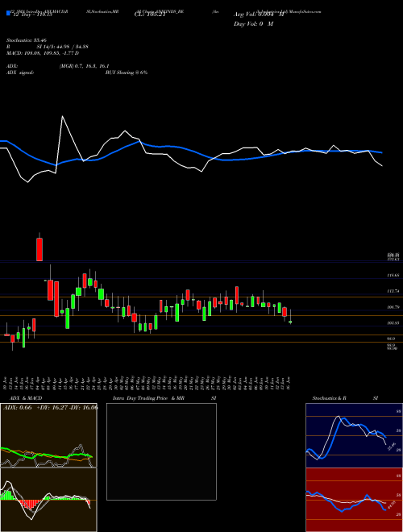Open the blue-background Stochastics panel
The width and height of the screenshot is (403, 532).
(354, 435)
